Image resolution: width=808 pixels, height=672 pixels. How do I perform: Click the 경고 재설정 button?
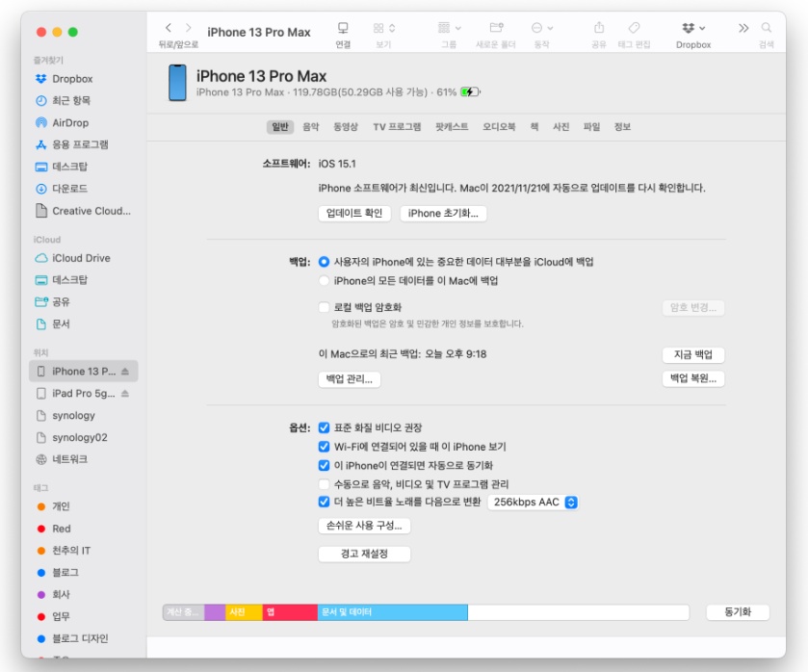pos(364,554)
